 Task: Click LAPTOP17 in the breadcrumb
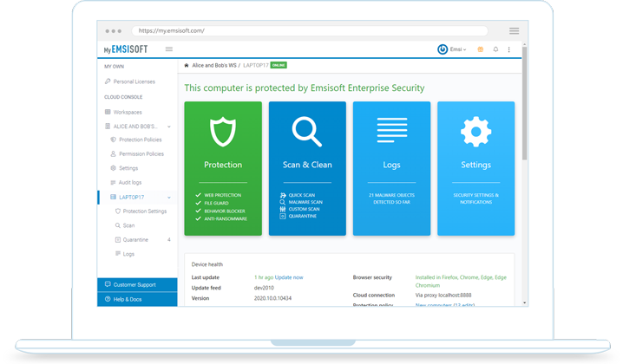click(x=255, y=66)
